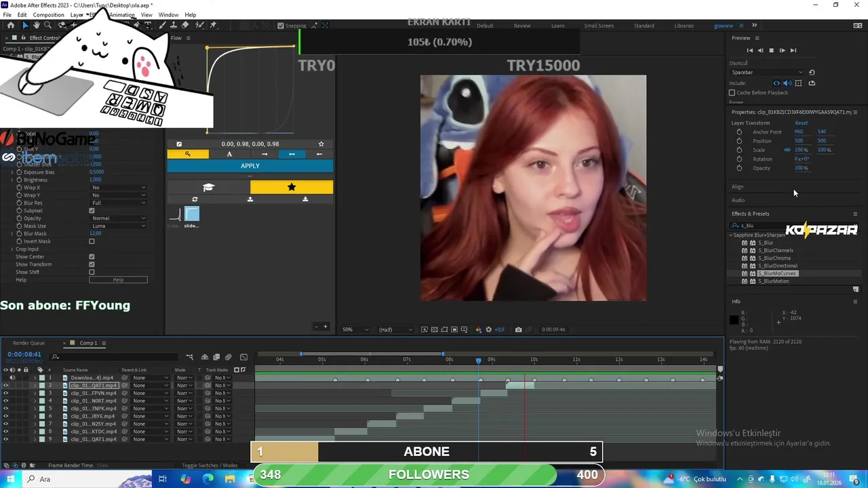Image resolution: width=868 pixels, height=488 pixels.
Task: Click Reset link in Layer Transform
Action: 801,123
